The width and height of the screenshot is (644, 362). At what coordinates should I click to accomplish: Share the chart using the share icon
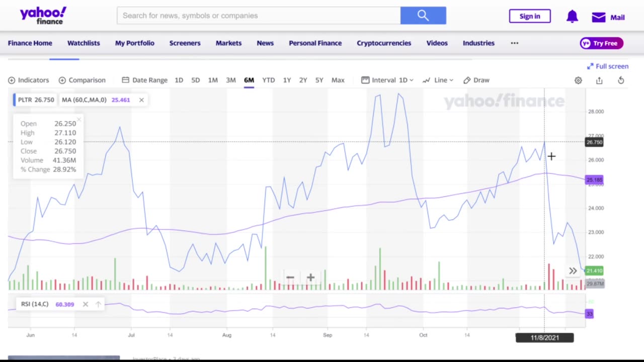coord(599,80)
